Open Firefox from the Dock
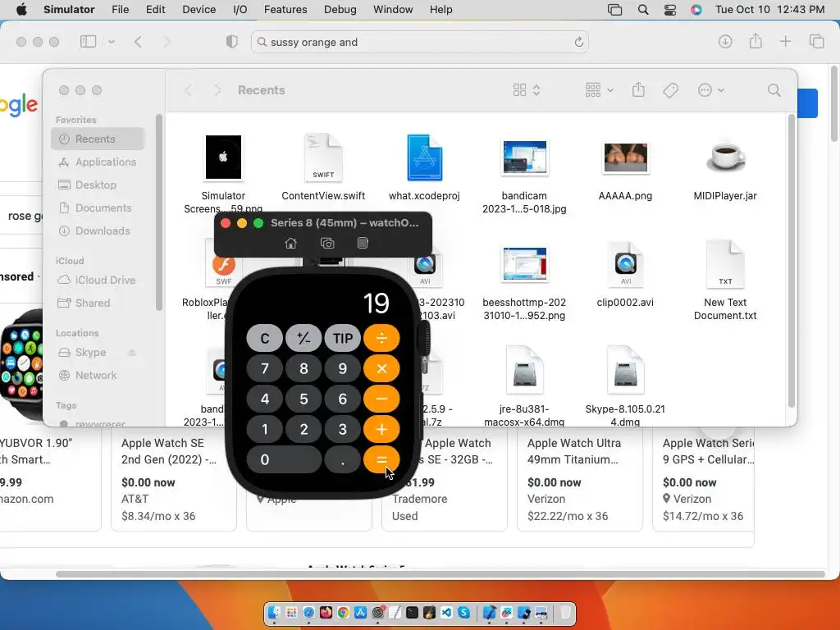 click(326, 612)
